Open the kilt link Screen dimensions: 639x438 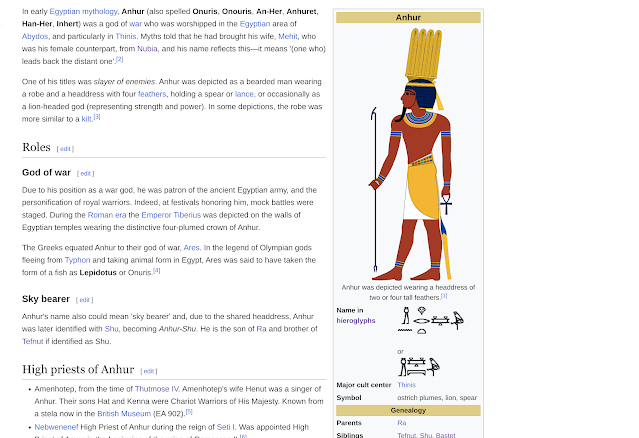[86, 119]
